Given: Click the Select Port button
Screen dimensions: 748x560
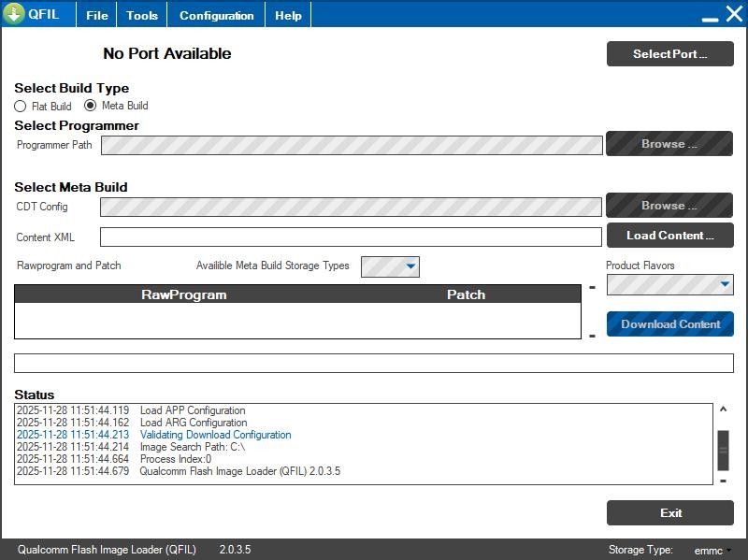Looking at the screenshot, I should click(x=669, y=53).
